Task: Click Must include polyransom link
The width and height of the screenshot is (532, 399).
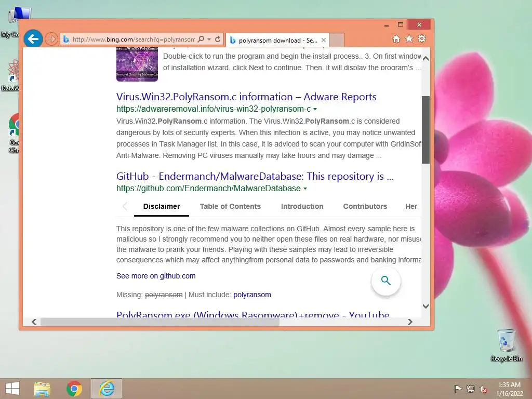Action: click(x=252, y=295)
